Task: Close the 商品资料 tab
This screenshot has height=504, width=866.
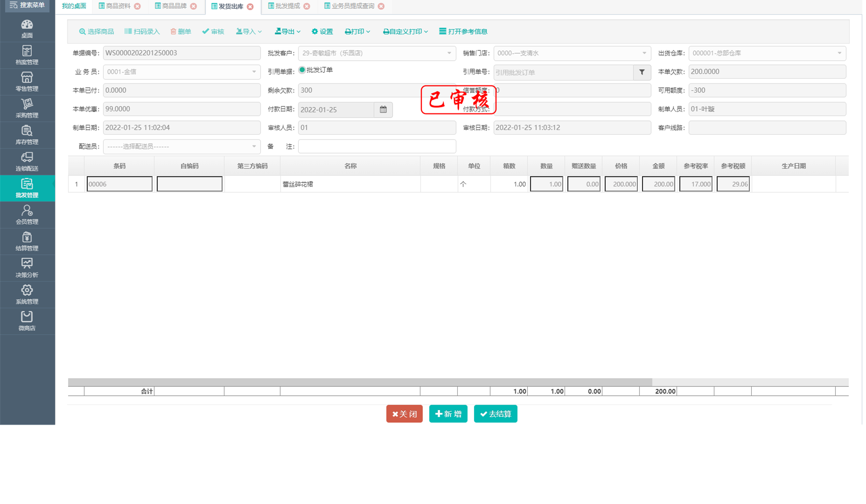Action: (137, 6)
